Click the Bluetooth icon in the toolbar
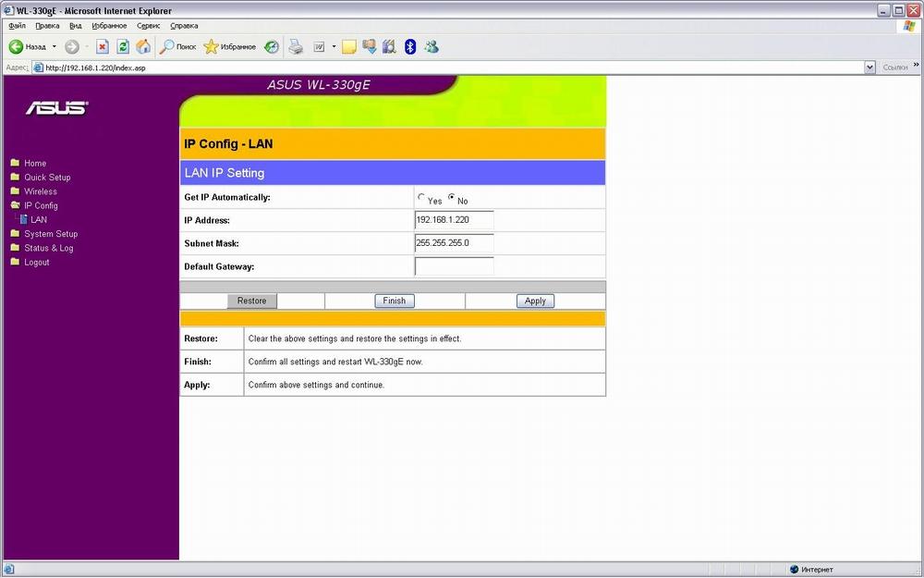Image resolution: width=924 pixels, height=578 pixels. (x=410, y=46)
